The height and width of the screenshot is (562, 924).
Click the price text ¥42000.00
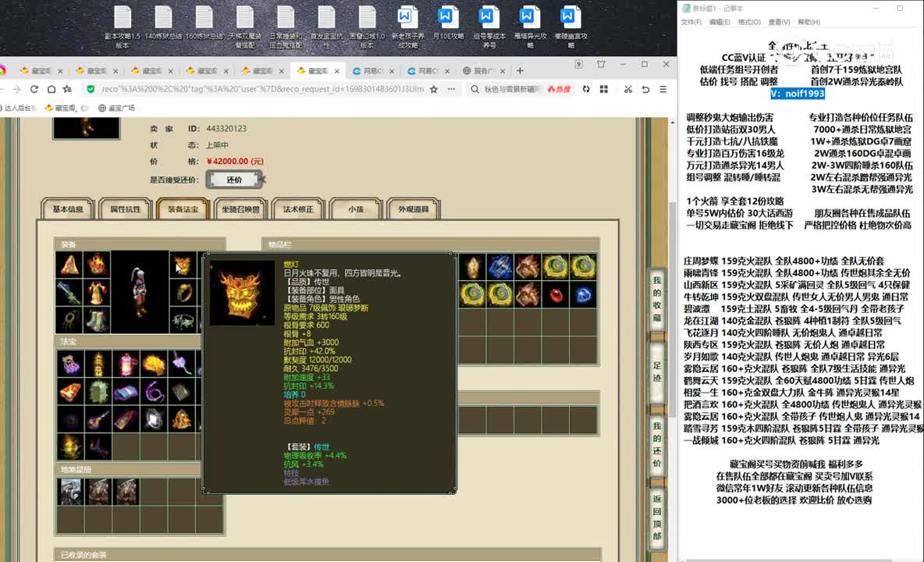coord(235,162)
